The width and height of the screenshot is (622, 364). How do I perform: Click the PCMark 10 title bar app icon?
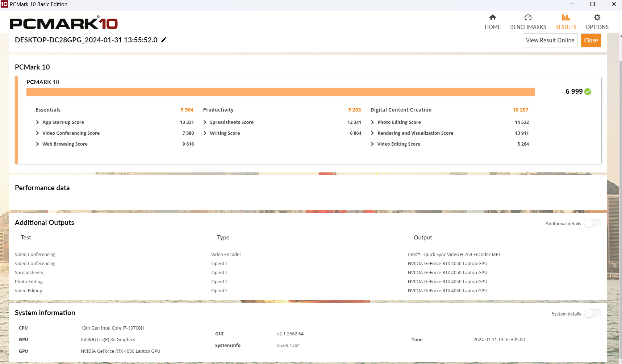(4, 4)
